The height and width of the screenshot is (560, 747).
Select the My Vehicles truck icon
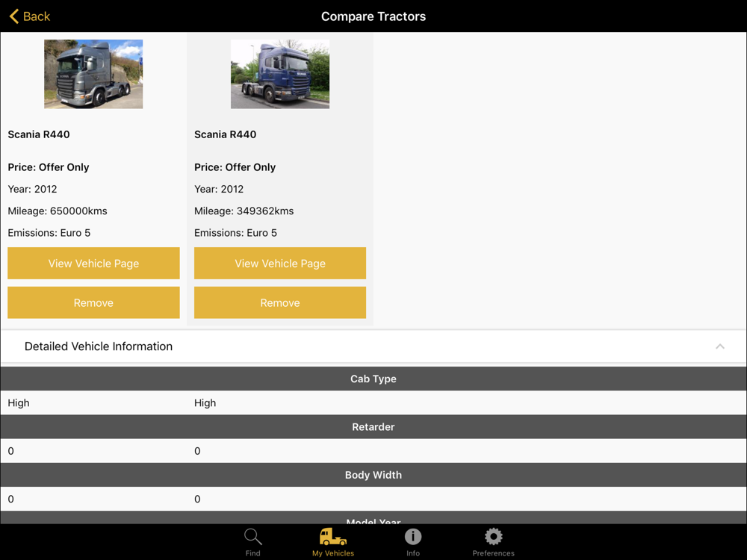tap(333, 537)
